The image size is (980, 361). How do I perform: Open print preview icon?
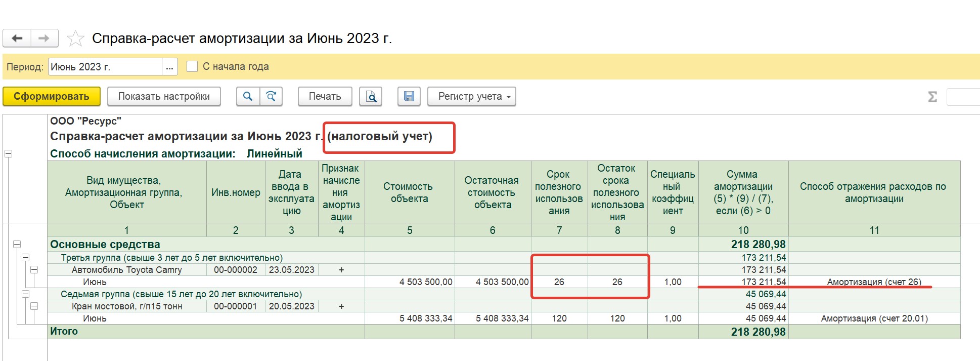pos(371,96)
